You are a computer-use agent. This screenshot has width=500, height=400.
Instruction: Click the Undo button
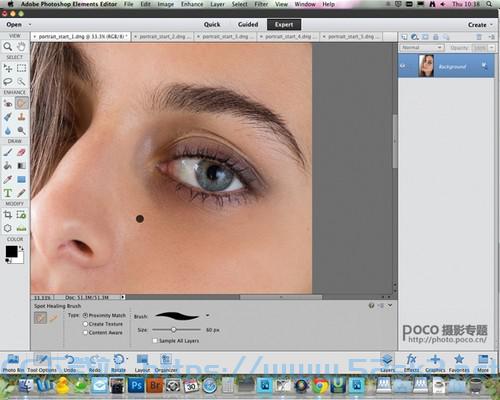[70, 363]
